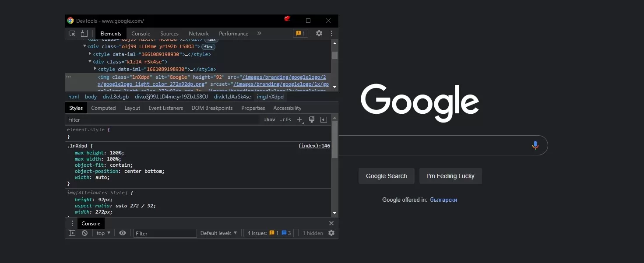Select 'body' in the breadcrumb bar
The height and width of the screenshot is (263, 644).
91,97
